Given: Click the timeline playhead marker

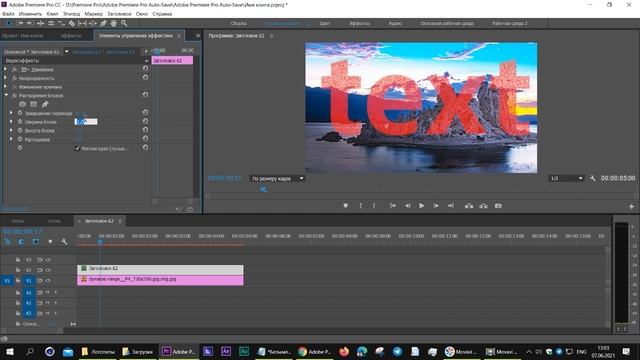Looking at the screenshot, I should (100, 242).
